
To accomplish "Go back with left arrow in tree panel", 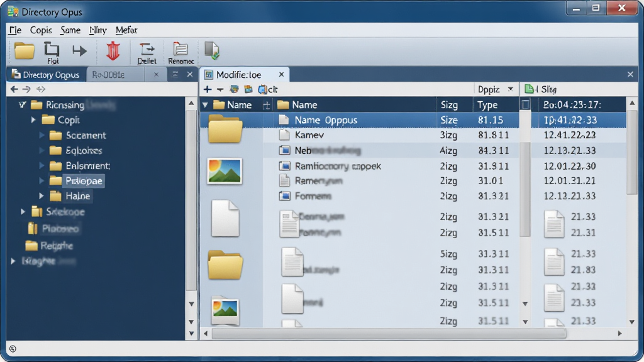I will tap(14, 89).
